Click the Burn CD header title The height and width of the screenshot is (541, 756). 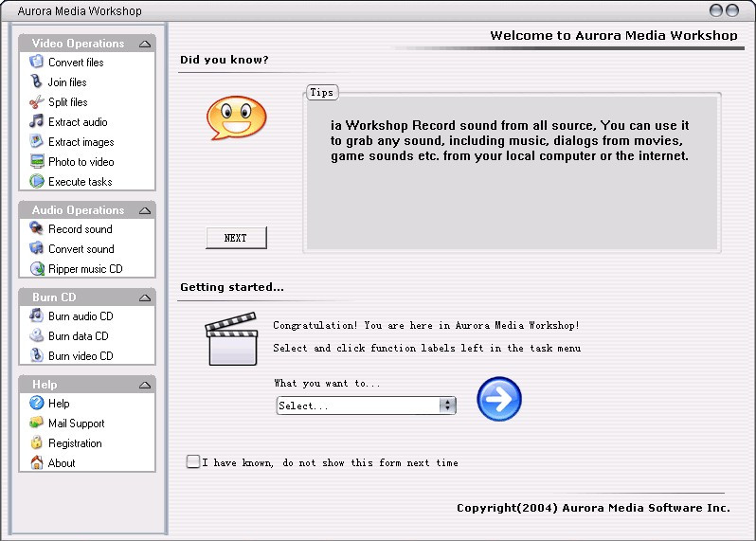pyautogui.click(x=54, y=298)
